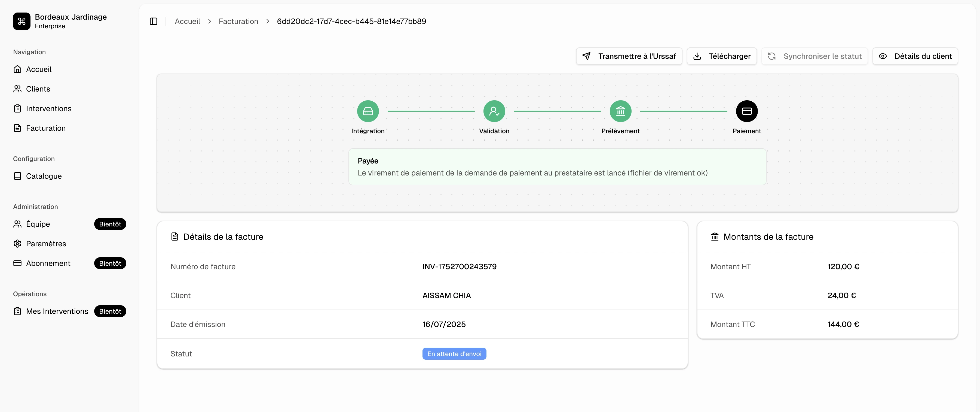Open the Catalogue section
The image size is (980, 412).
pyautogui.click(x=17, y=176)
